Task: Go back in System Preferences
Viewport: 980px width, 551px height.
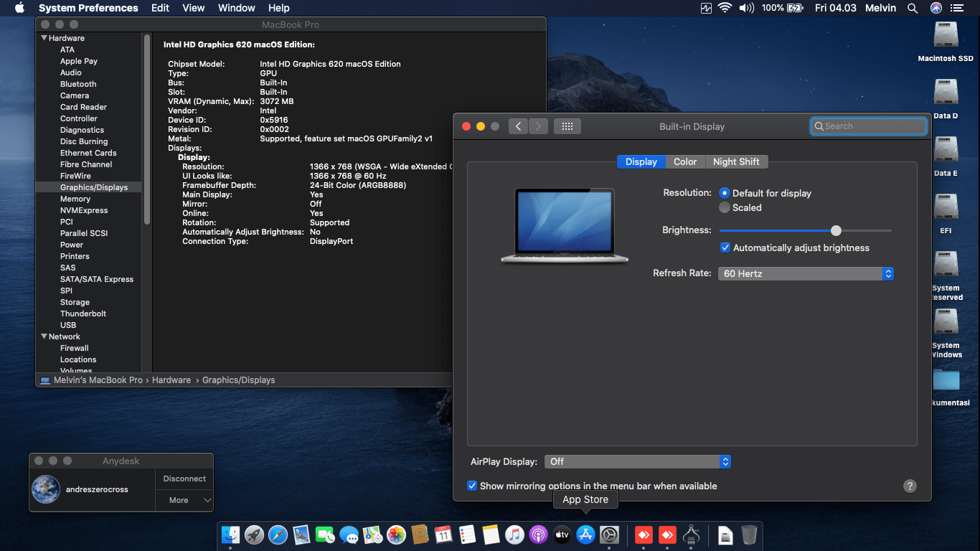Action: point(519,126)
